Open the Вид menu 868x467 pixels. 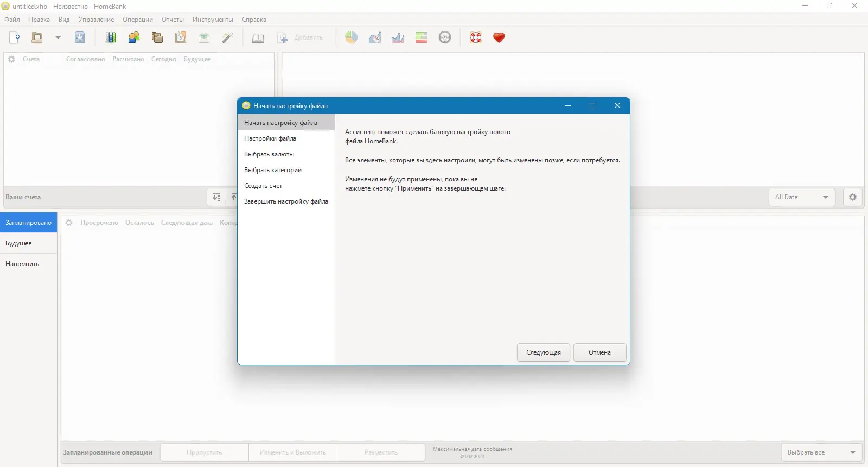coord(64,20)
